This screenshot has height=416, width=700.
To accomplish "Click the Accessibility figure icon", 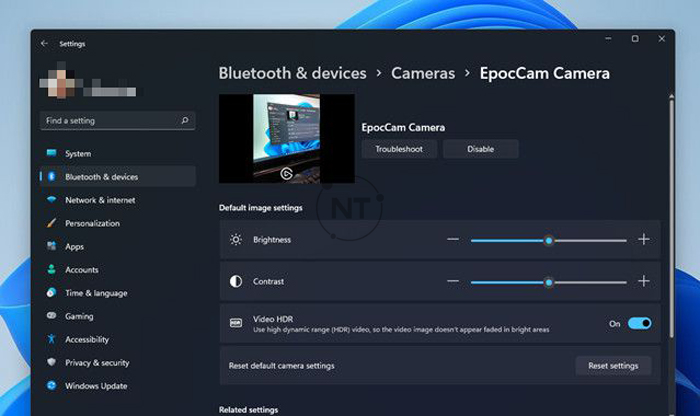I will (x=51, y=339).
